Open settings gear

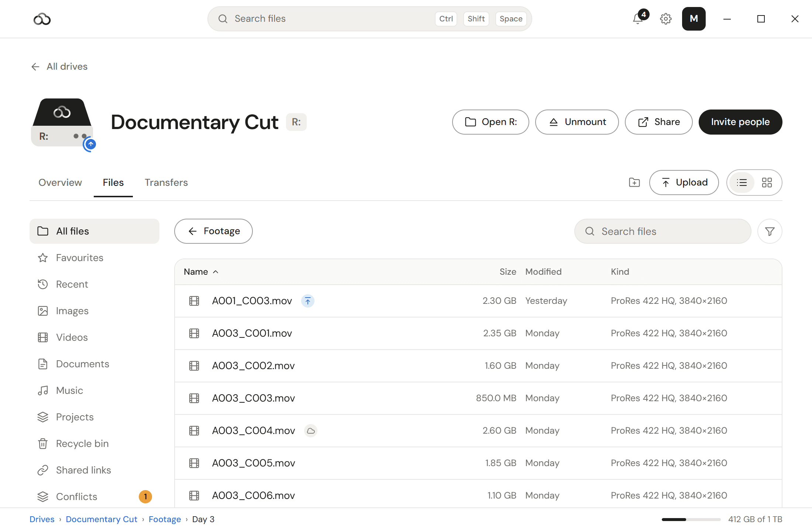pyautogui.click(x=666, y=19)
